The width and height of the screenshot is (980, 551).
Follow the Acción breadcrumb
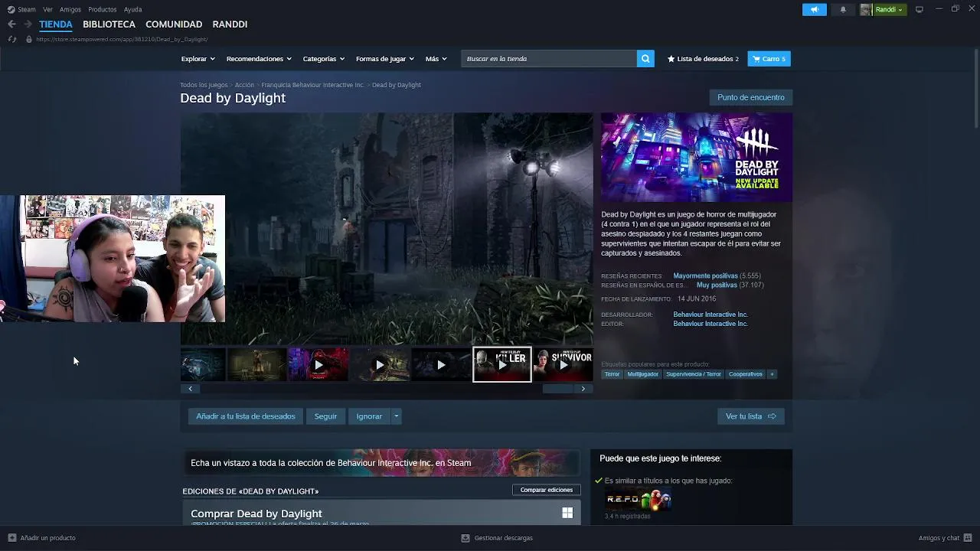pyautogui.click(x=244, y=85)
